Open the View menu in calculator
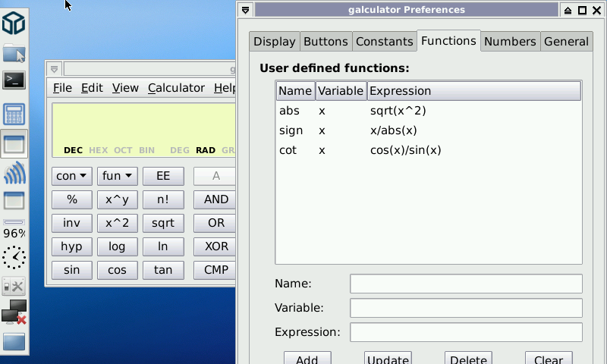This screenshot has width=607, height=364. (125, 88)
